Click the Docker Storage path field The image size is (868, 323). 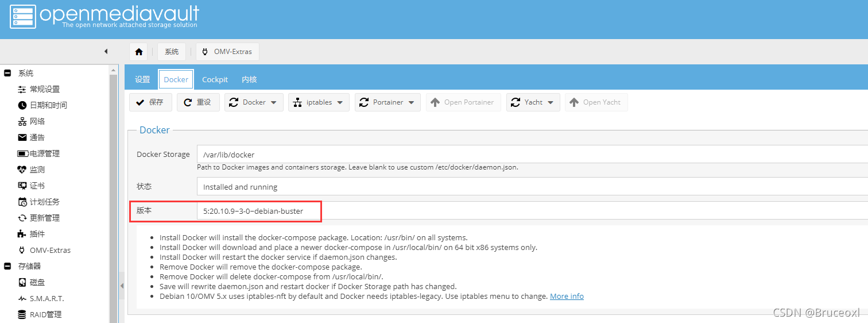[x=532, y=155]
